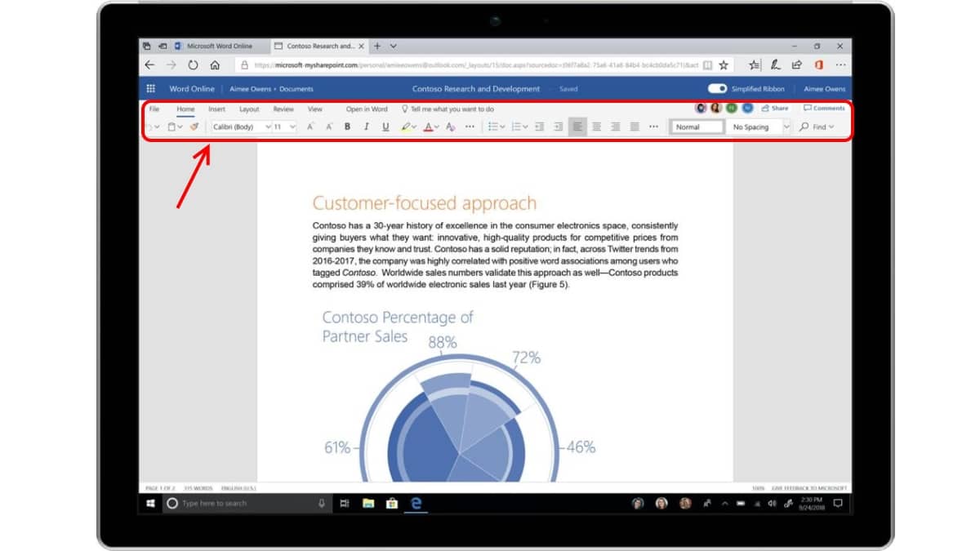
Task: Increase paragraph indent
Action: pos(559,127)
